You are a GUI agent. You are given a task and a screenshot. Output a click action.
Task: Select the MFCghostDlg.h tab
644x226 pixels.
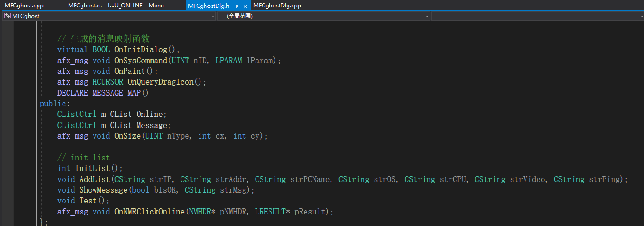tap(209, 6)
